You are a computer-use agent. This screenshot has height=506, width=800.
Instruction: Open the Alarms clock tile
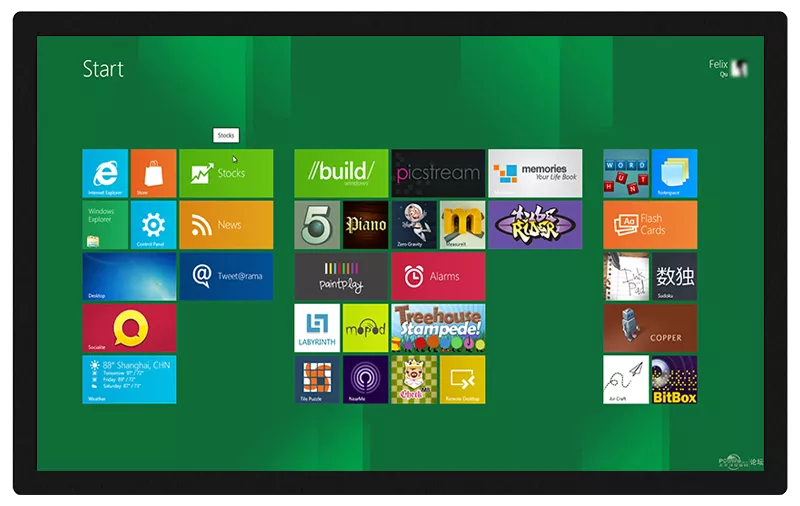438,276
